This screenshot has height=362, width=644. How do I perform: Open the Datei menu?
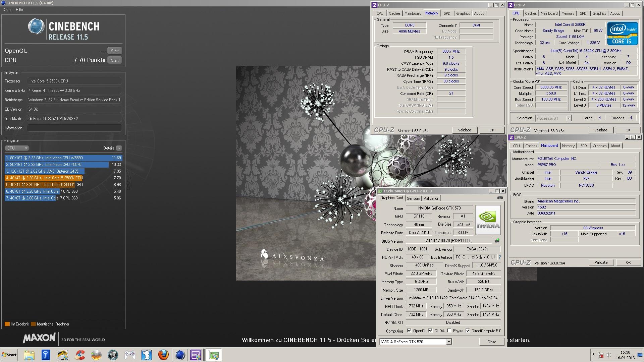pos(7,10)
